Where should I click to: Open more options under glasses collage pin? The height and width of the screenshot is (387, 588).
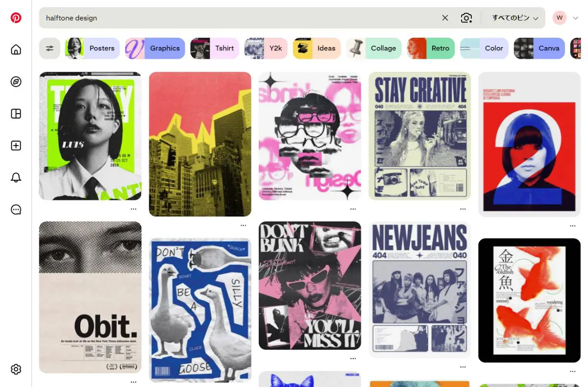tap(353, 209)
